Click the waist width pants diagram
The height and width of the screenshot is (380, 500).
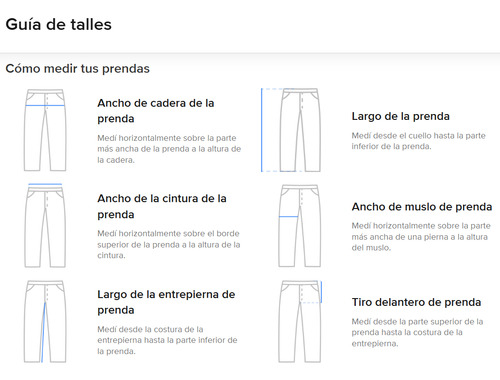click(x=45, y=225)
